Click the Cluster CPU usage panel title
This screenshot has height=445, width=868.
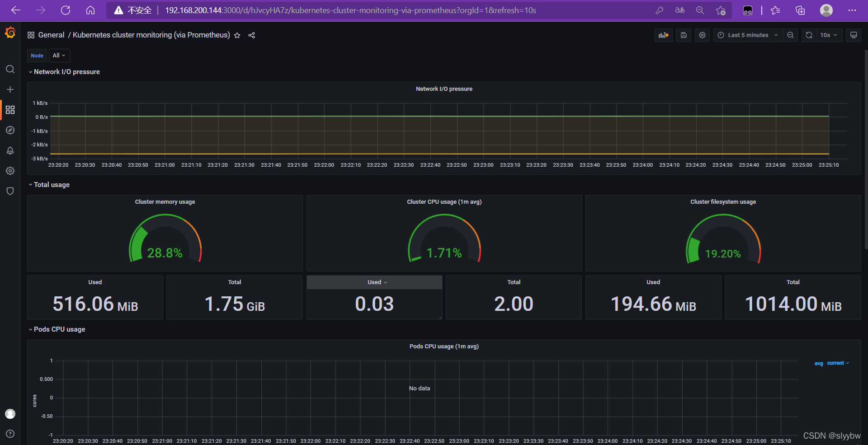tap(444, 202)
